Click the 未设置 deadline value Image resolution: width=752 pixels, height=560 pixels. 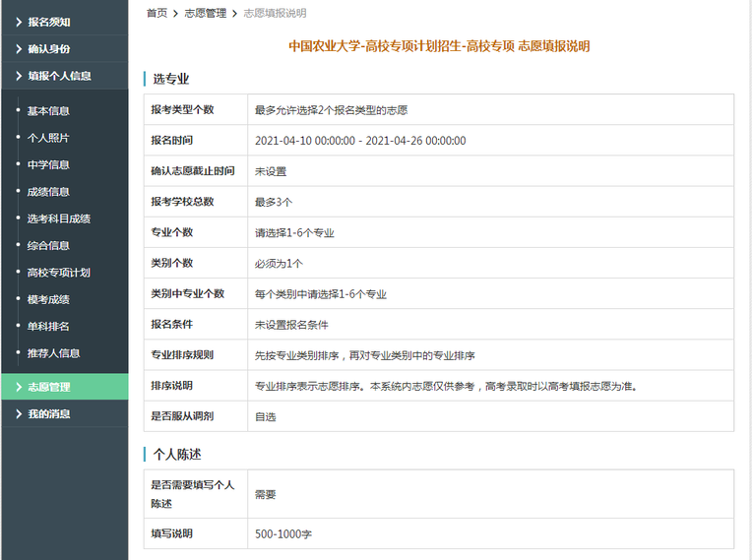click(x=271, y=171)
